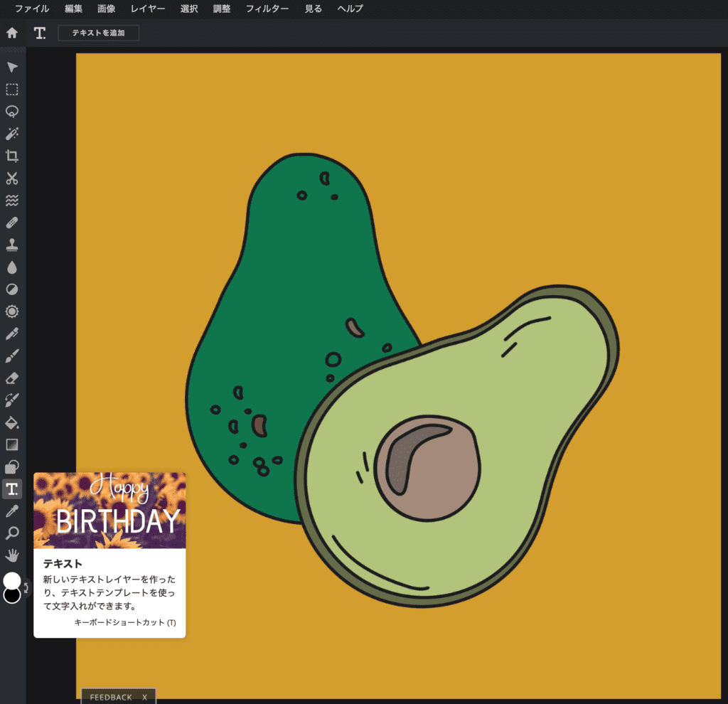Select the Crop tool
The image size is (728, 704).
12,156
